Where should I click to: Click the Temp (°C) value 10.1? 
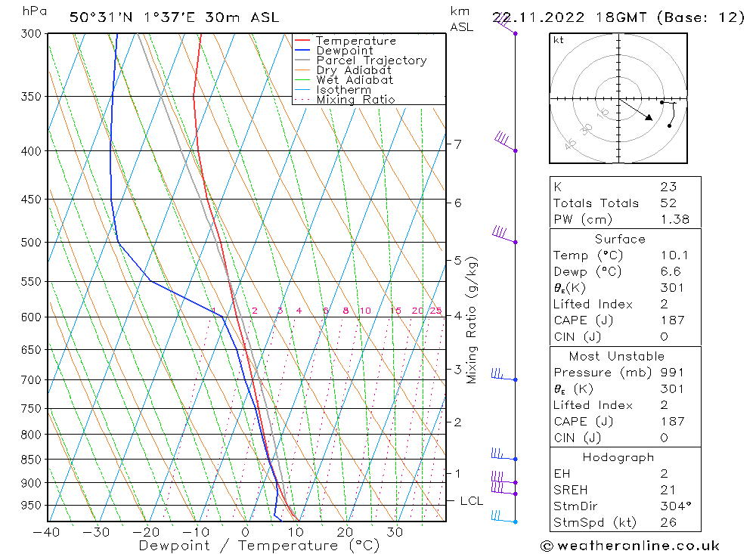[674, 255]
